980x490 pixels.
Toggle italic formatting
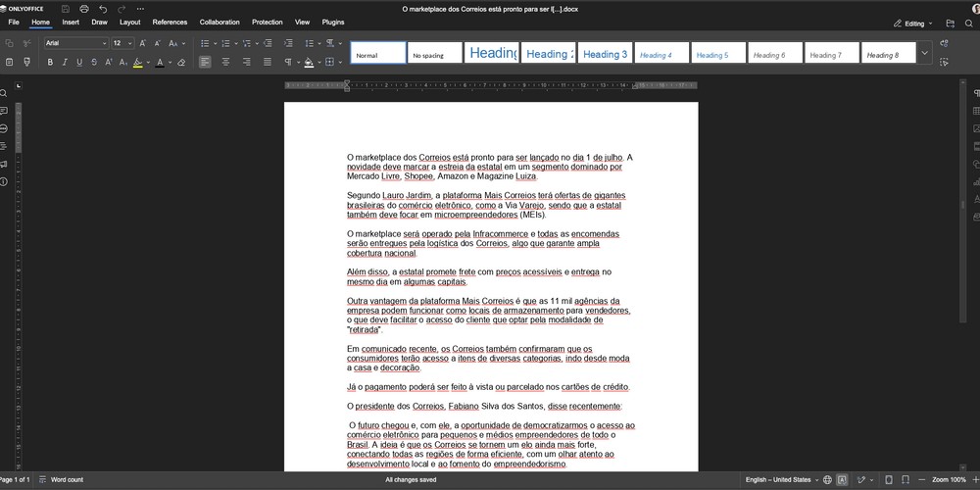65,62
